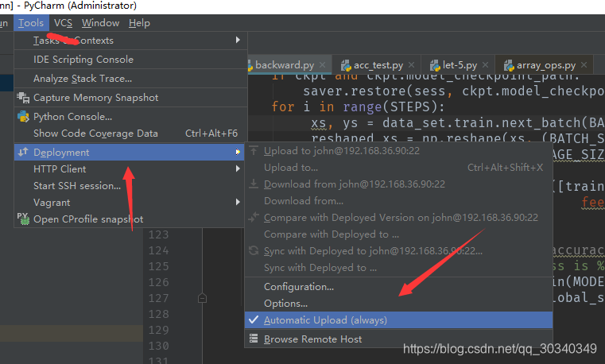Close the let-5.py tab
The height and width of the screenshot is (364, 605).
click(x=486, y=65)
